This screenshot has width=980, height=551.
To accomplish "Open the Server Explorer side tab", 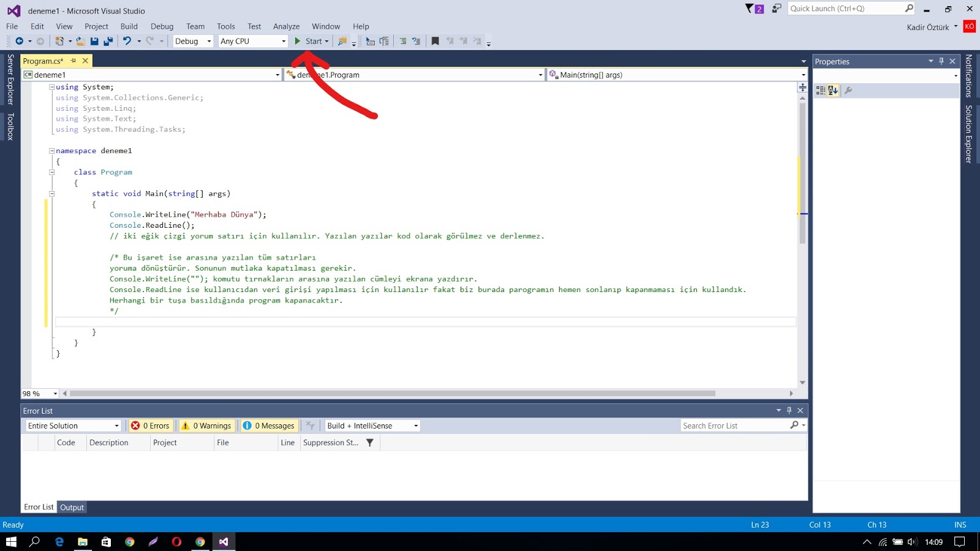I will tap(10, 80).
